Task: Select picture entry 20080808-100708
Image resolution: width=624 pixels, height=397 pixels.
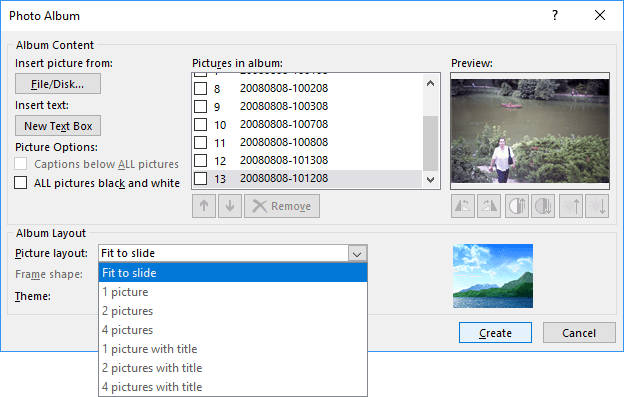Action: 284,125
